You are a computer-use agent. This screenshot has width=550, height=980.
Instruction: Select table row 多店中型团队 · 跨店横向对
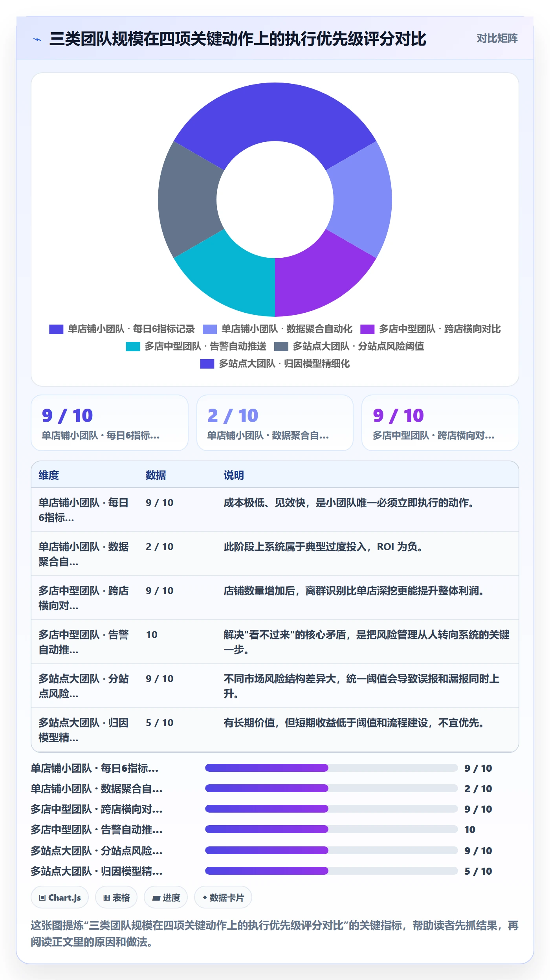(275, 598)
